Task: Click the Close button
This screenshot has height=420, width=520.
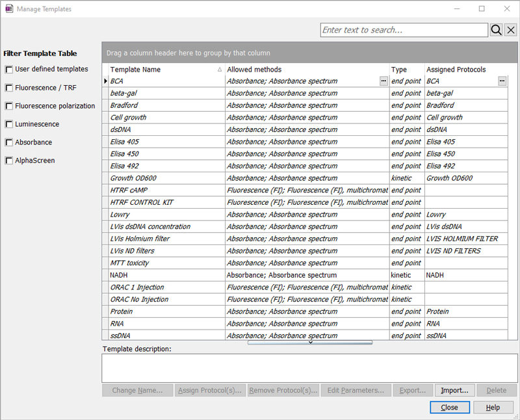Action: [450, 408]
